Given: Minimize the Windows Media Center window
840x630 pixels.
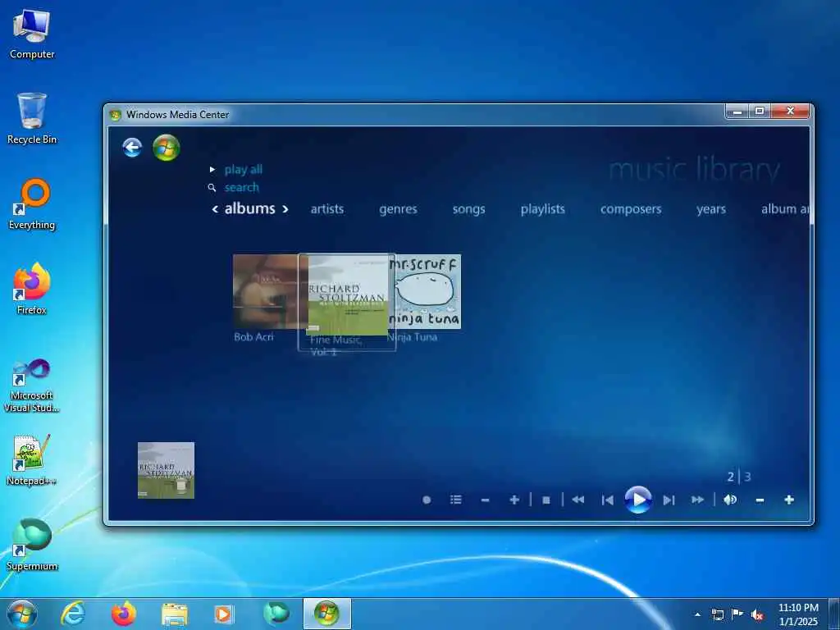Looking at the screenshot, I should coord(737,112).
